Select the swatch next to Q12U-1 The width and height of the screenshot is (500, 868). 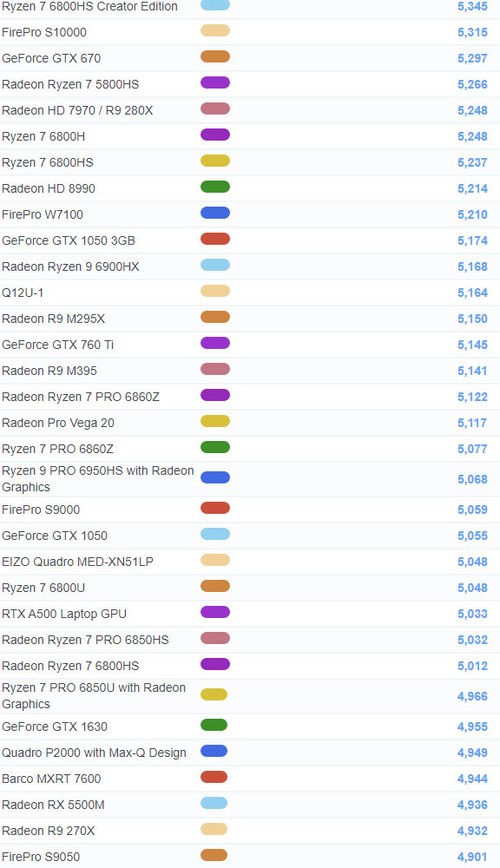[214, 291]
